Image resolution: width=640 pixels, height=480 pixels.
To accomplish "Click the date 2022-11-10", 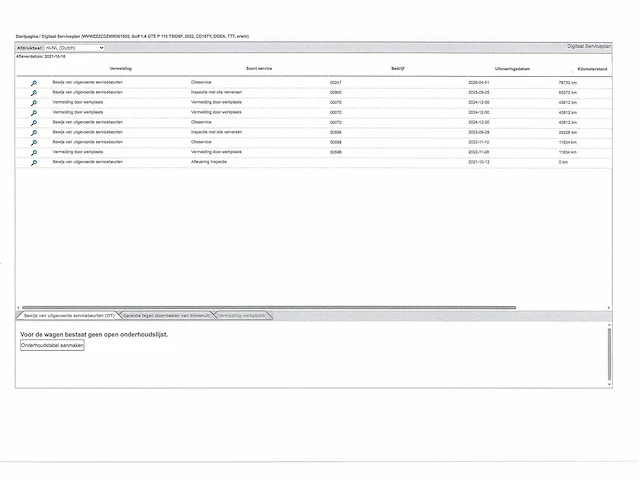I will point(478,142).
